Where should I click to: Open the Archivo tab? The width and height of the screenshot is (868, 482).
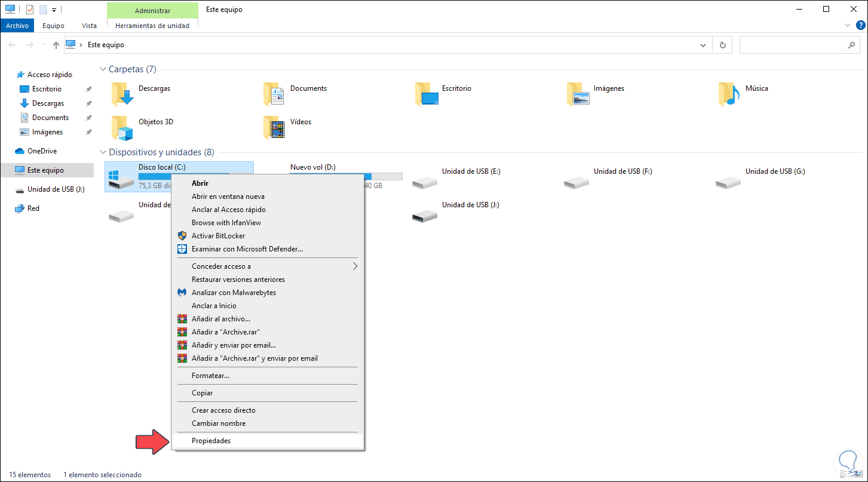17,26
